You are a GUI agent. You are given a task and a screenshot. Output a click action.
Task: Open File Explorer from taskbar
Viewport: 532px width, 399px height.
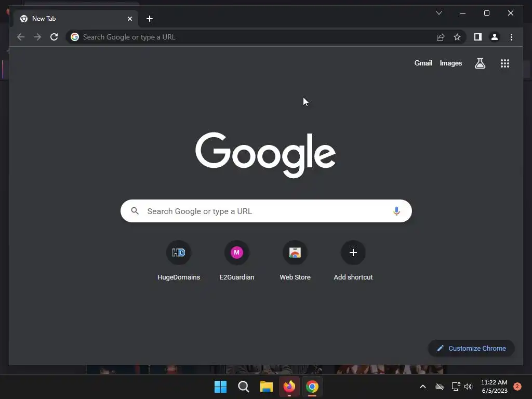coord(267,387)
